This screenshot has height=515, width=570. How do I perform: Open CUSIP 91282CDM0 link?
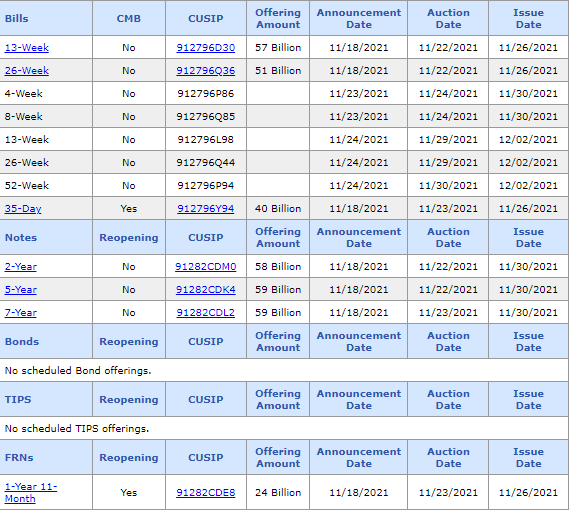pyautogui.click(x=206, y=267)
